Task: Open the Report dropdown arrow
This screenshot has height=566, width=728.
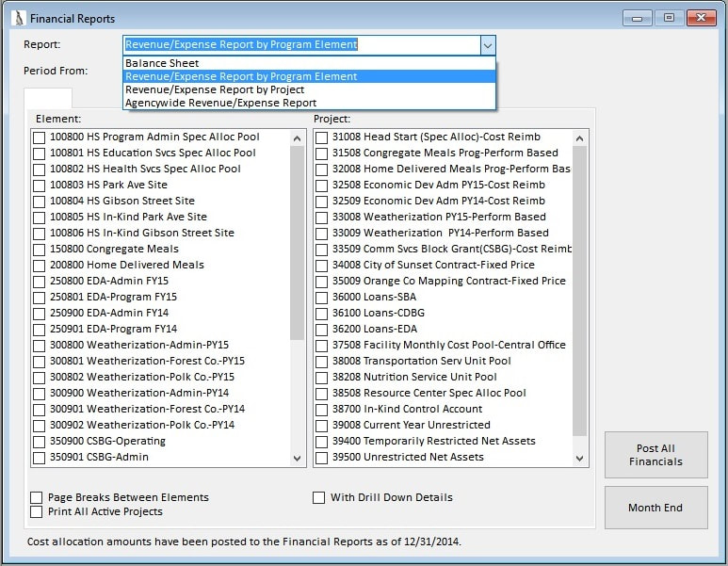Action: (487, 45)
